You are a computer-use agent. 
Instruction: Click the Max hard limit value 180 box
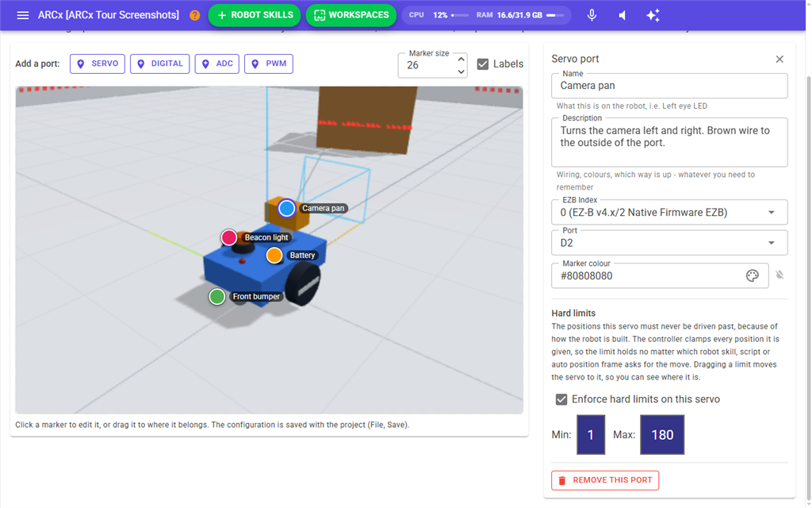(662, 434)
